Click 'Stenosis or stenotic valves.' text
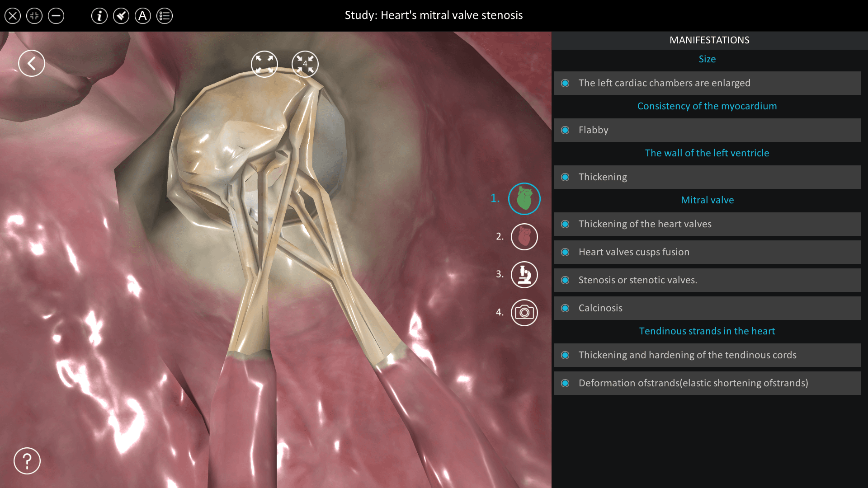Screen dimensions: 868x488 click(x=638, y=280)
